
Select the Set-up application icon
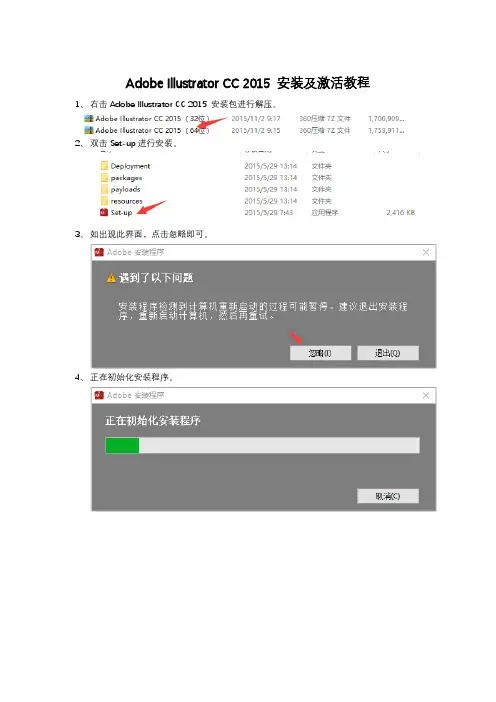[104, 212]
